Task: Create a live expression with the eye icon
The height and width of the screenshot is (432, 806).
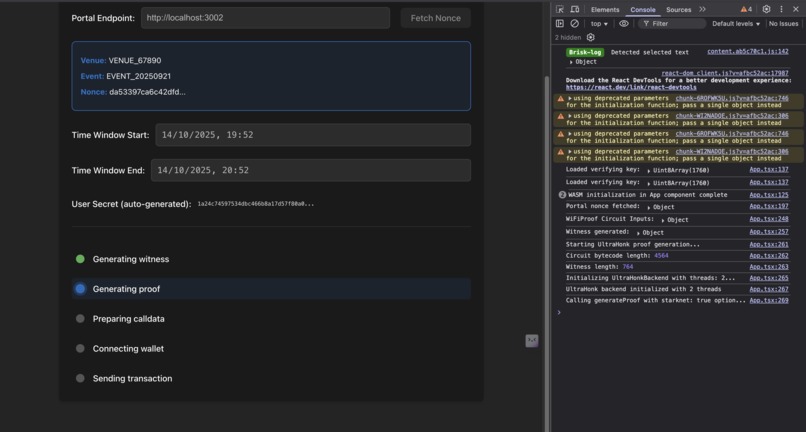Action: pos(624,24)
